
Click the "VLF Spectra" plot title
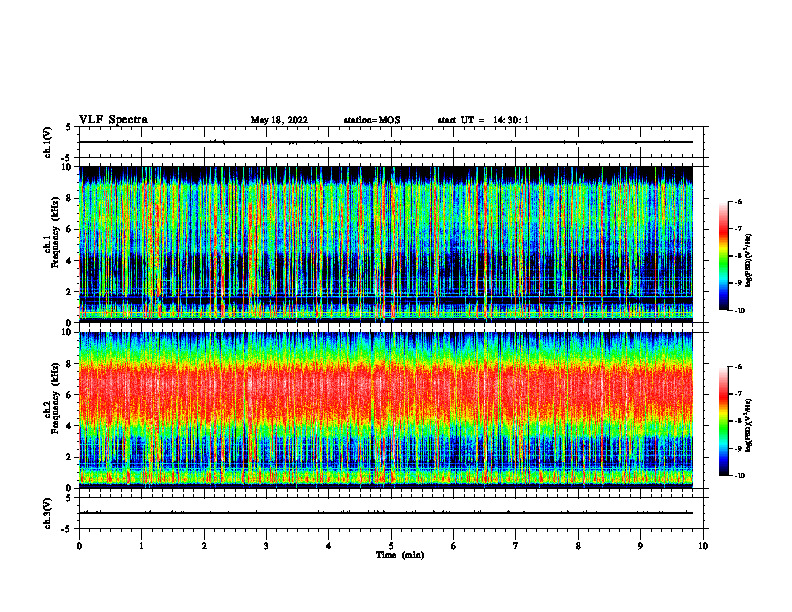[113, 120]
